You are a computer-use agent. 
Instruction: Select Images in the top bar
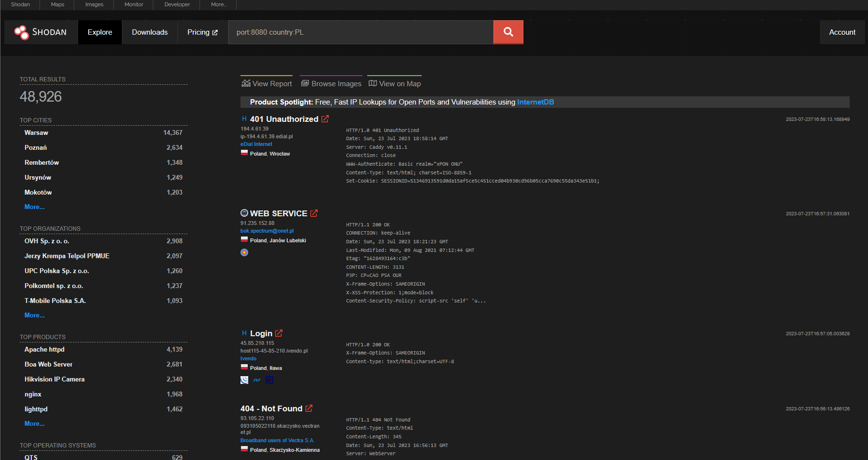pyautogui.click(x=94, y=4)
